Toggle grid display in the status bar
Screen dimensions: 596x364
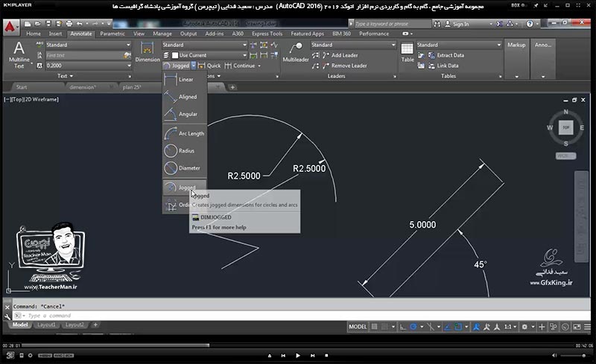tap(375, 327)
